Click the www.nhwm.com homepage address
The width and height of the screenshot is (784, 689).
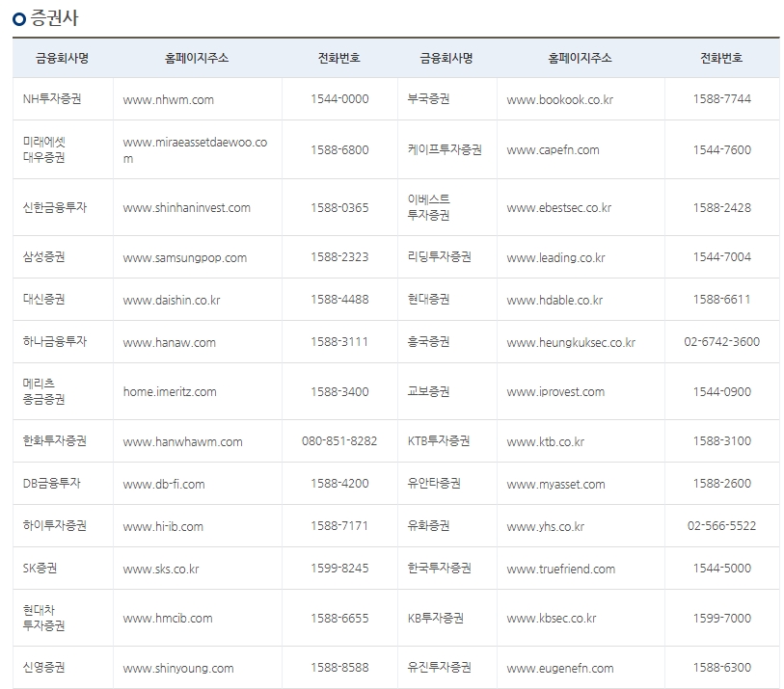(x=169, y=99)
